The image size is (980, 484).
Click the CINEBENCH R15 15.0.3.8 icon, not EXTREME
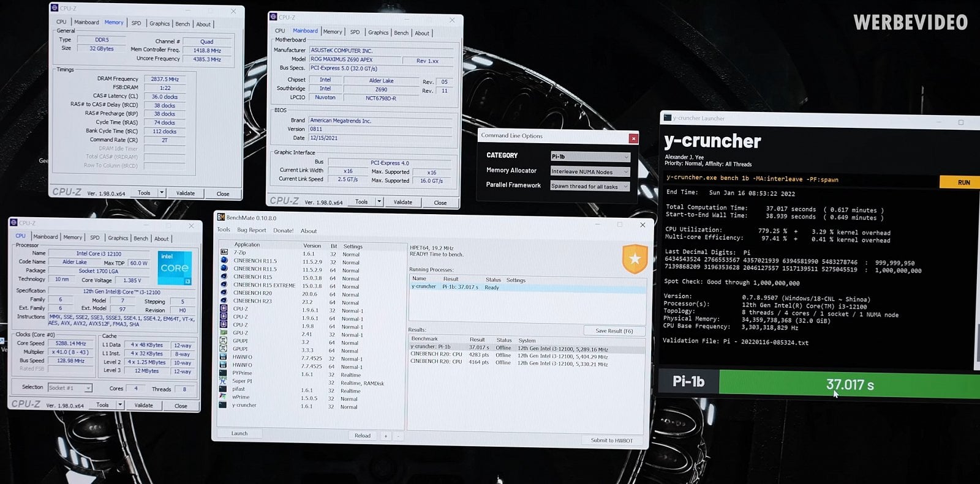coord(224,277)
